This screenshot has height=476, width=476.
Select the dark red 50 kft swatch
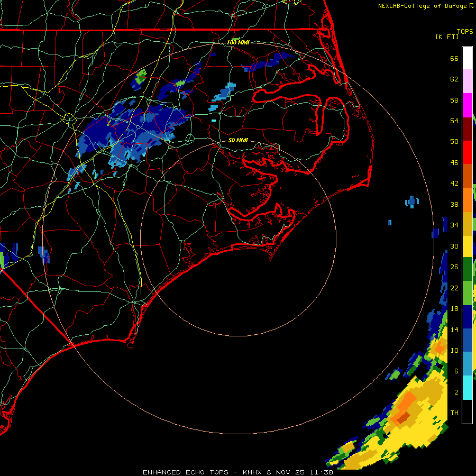[x=467, y=129]
